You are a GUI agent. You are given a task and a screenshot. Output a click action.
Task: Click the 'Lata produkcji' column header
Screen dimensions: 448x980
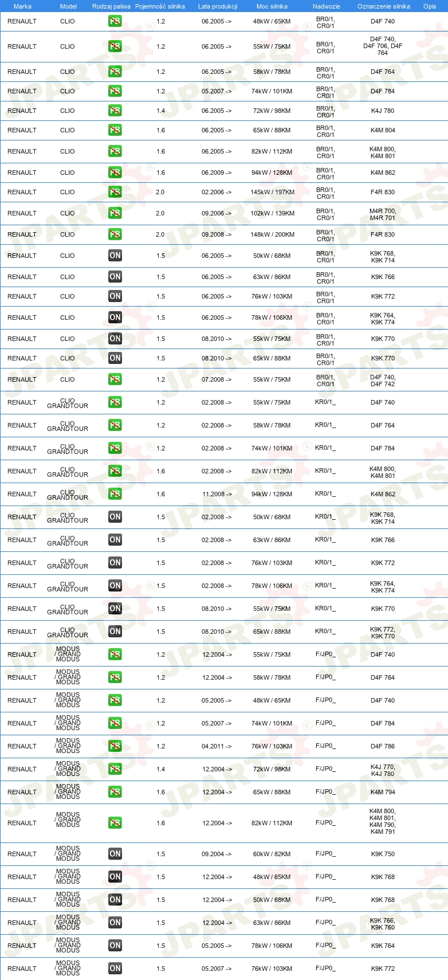(x=218, y=6)
